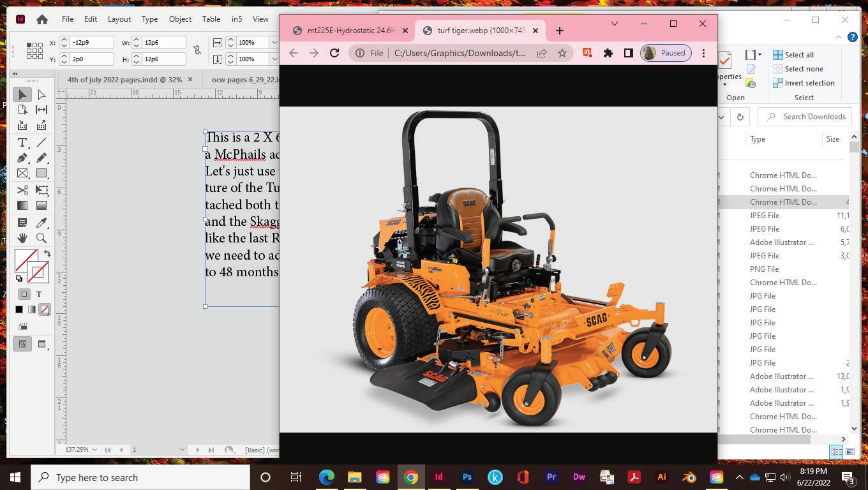Select the Type tool in InDesign
868x490 pixels.
click(x=22, y=142)
